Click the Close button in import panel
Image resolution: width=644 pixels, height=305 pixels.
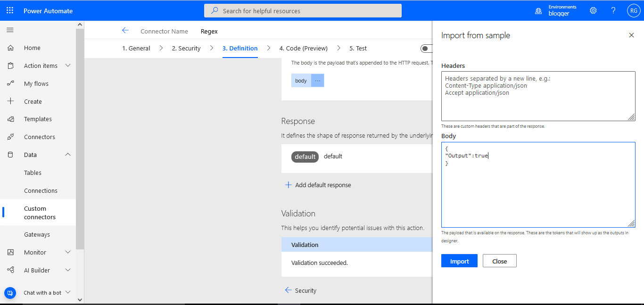(499, 261)
